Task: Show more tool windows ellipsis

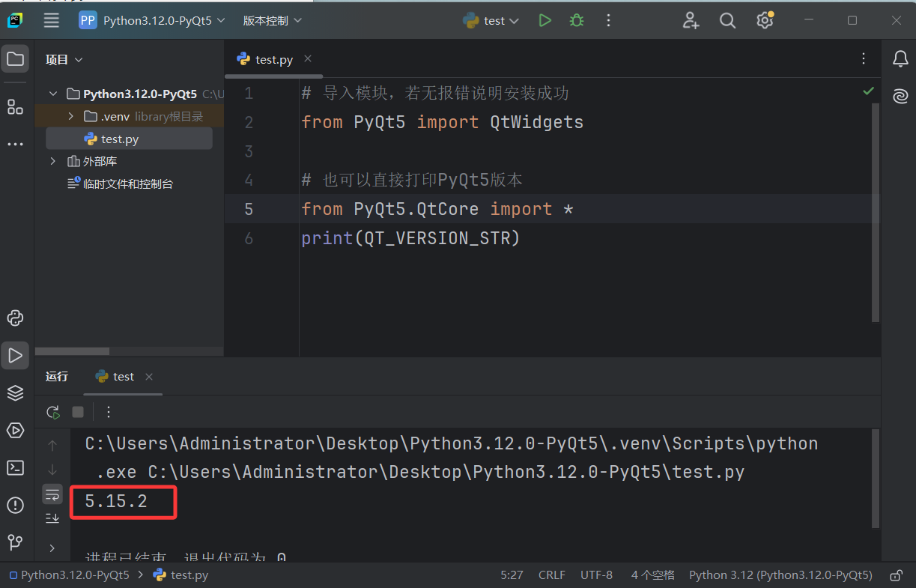Action: 15,144
